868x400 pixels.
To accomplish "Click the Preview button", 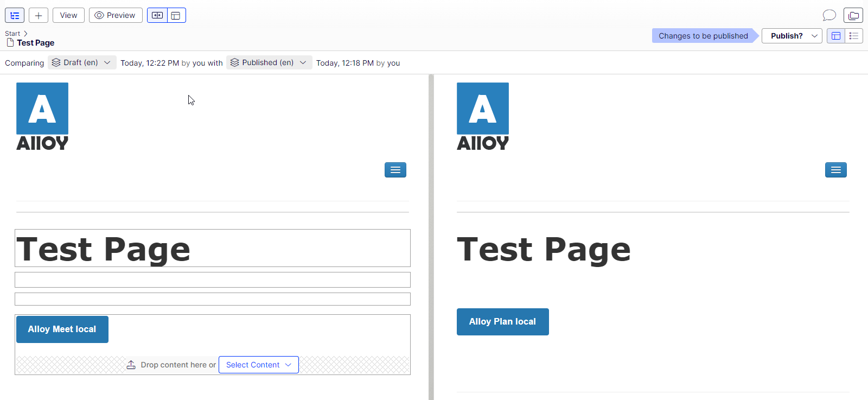I will [116, 15].
